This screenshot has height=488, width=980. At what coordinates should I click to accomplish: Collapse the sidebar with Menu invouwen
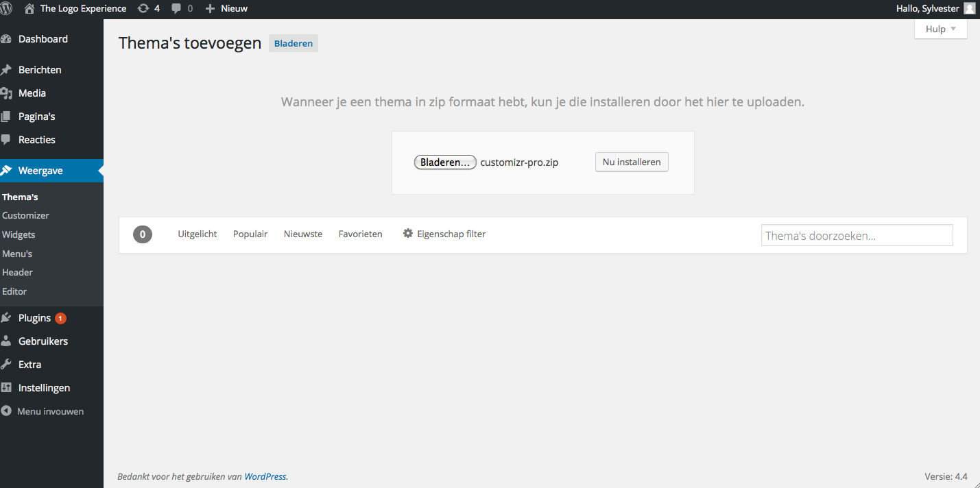point(49,411)
